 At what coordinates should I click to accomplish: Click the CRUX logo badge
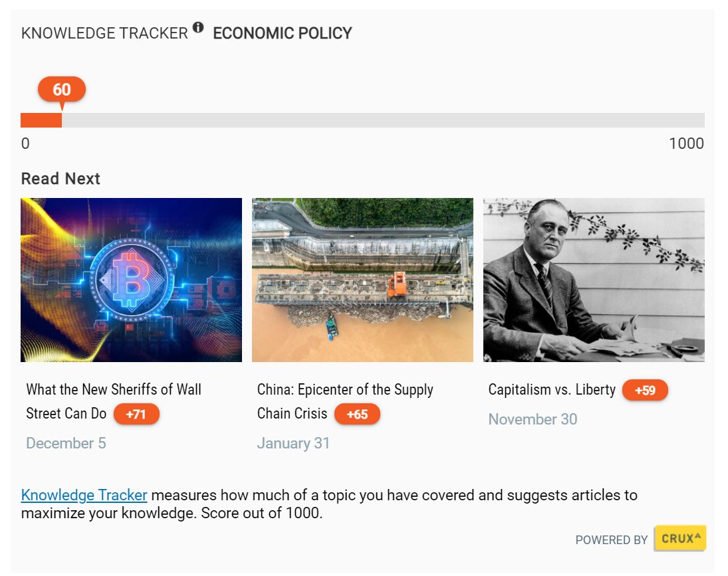point(679,539)
